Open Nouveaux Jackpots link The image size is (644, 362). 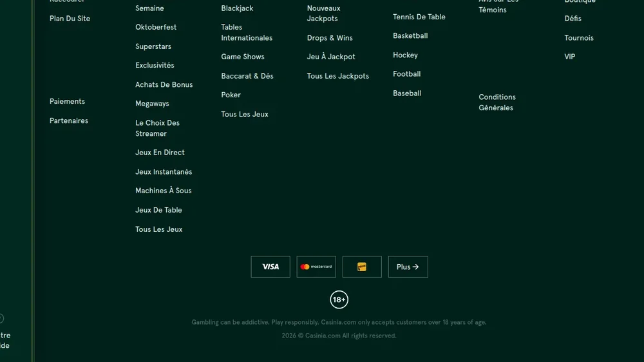(x=324, y=13)
